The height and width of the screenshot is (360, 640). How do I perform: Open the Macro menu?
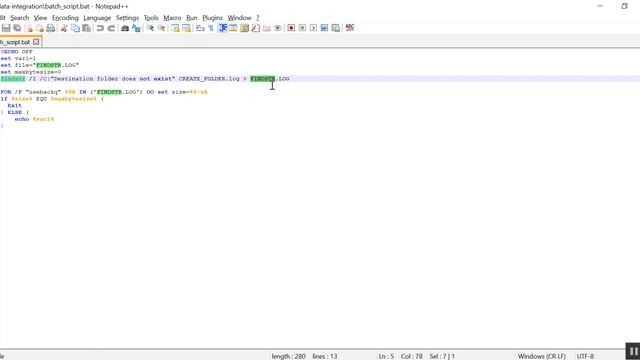[x=172, y=18]
